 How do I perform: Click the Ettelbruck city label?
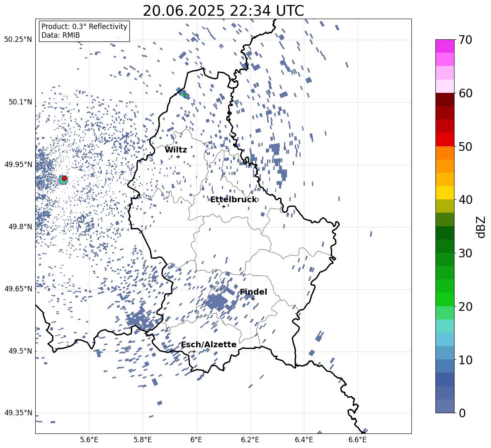click(x=233, y=200)
